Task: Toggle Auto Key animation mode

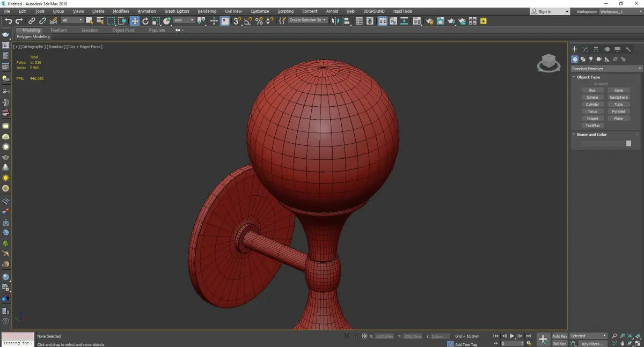Action: point(560,336)
